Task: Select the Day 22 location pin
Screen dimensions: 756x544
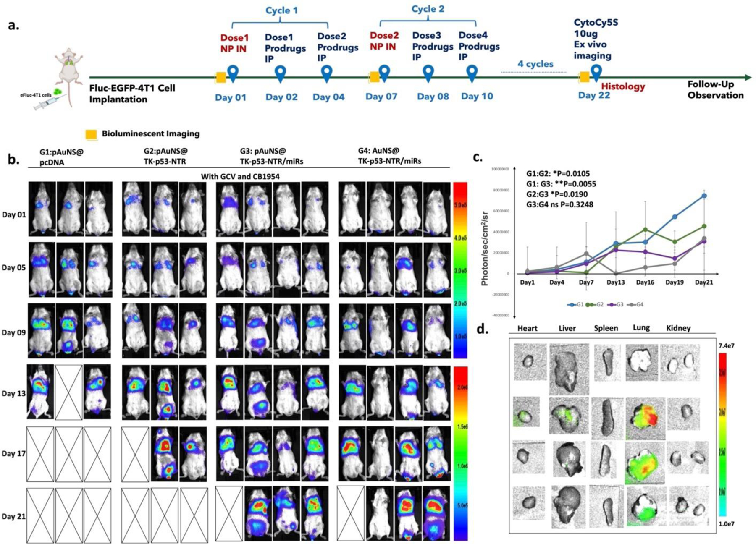Action: (x=596, y=73)
